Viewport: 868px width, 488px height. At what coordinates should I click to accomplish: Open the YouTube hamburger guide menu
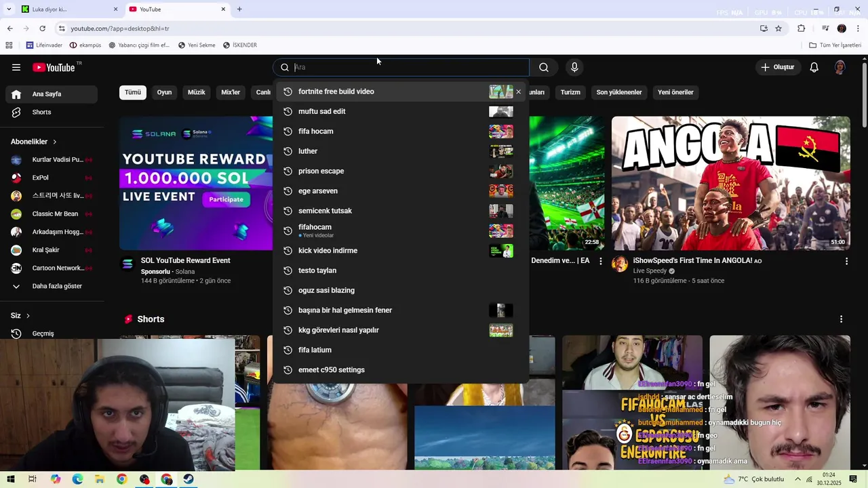[x=16, y=67]
